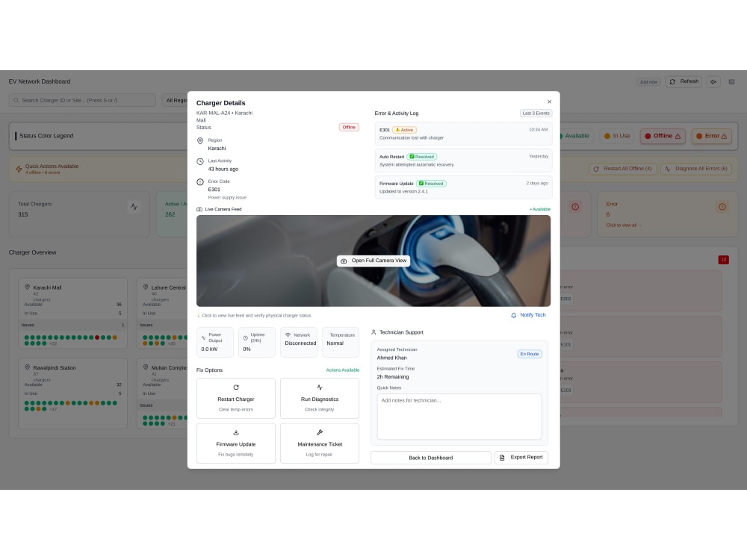Click the Restart Charger refresh icon

pos(236,388)
